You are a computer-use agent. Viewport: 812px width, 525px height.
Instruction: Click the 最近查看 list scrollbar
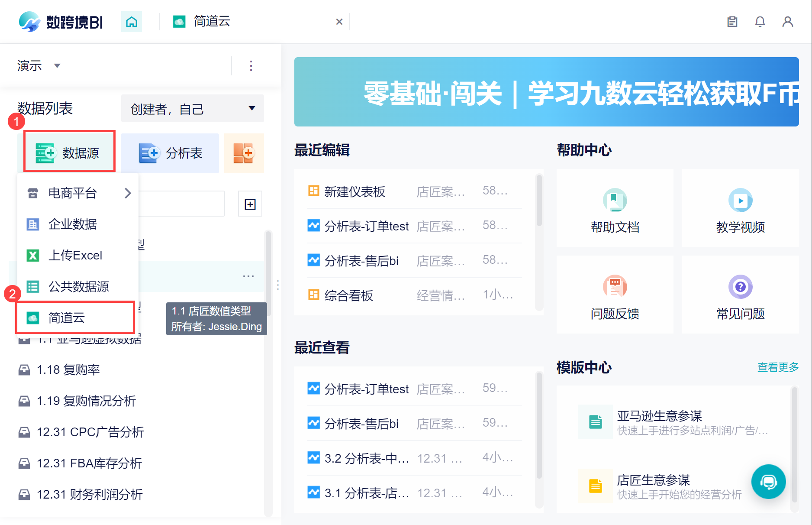click(539, 425)
